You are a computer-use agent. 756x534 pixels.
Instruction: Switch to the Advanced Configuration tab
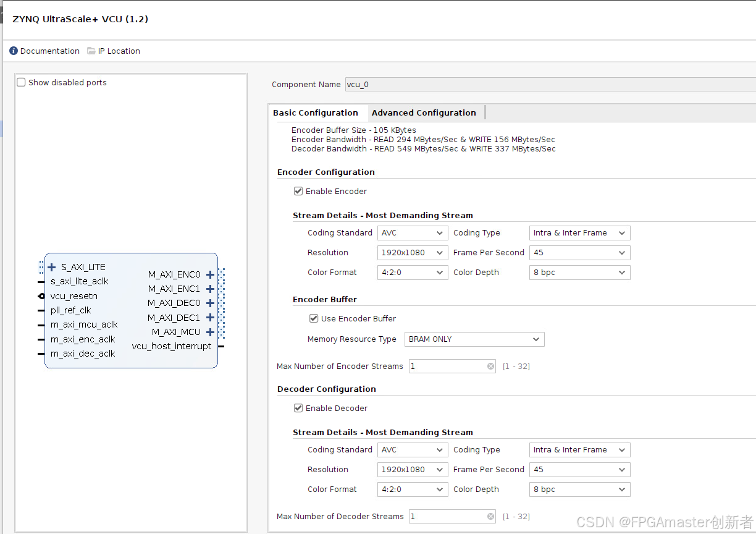[424, 113]
